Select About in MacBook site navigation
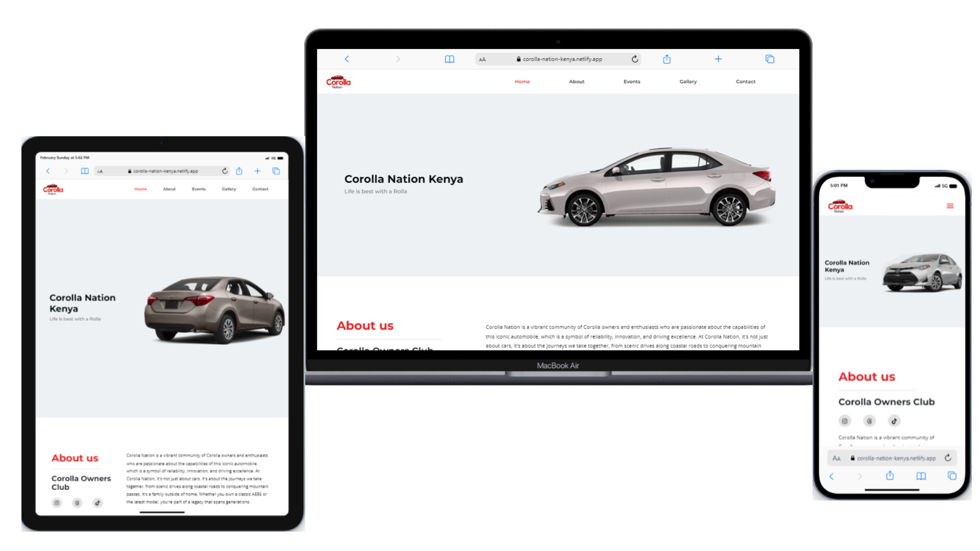This screenshot has width=980, height=551. click(577, 82)
